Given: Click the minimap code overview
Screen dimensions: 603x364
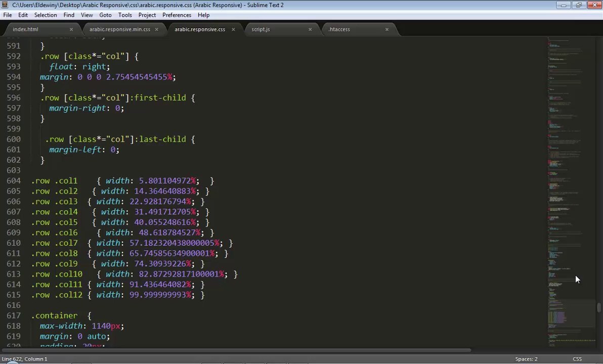Looking at the screenshot, I should pyautogui.click(x=571, y=192).
